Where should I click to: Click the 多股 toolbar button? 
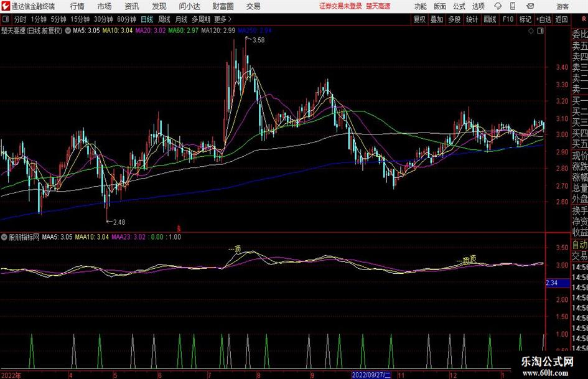pos(454,19)
